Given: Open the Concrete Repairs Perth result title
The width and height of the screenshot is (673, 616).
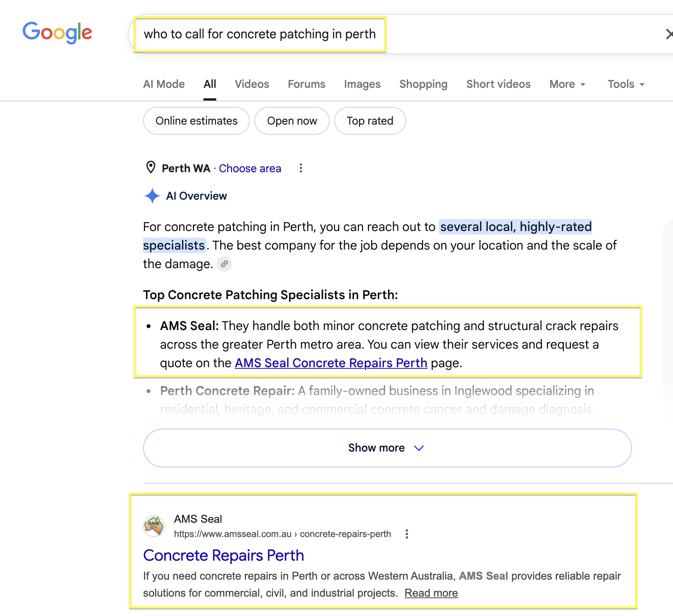Looking at the screenshot, I should 224,555.
